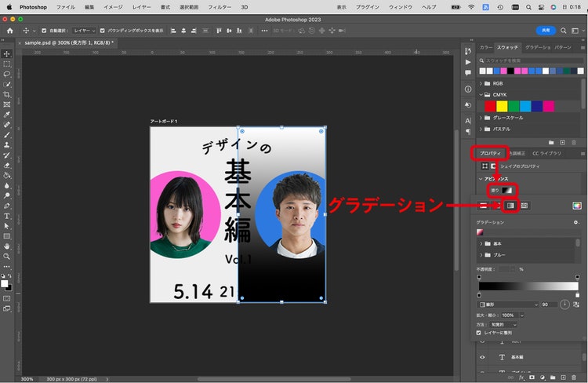Pick the yellow CMYK swatch
Screen dimensions: 588x383
coord(502,107)
